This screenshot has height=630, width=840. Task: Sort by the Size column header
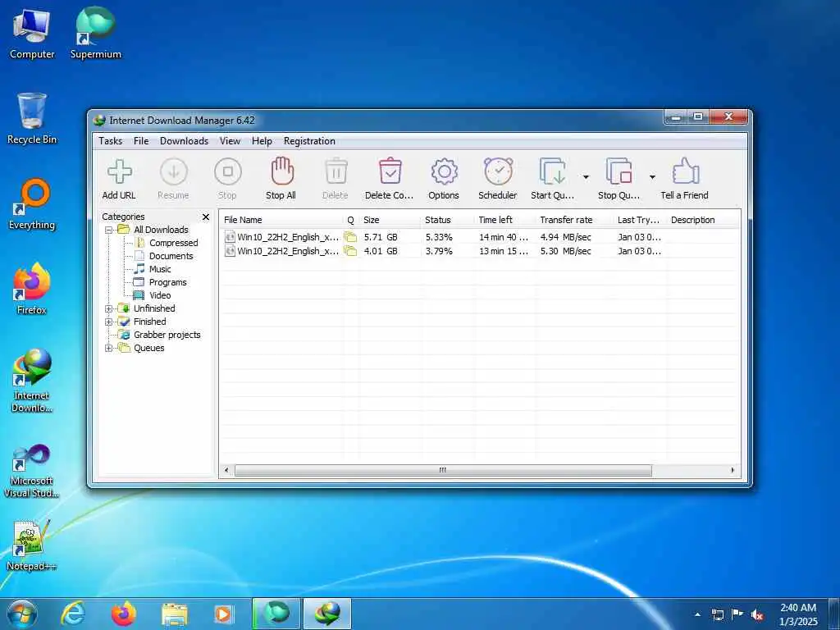390,220
